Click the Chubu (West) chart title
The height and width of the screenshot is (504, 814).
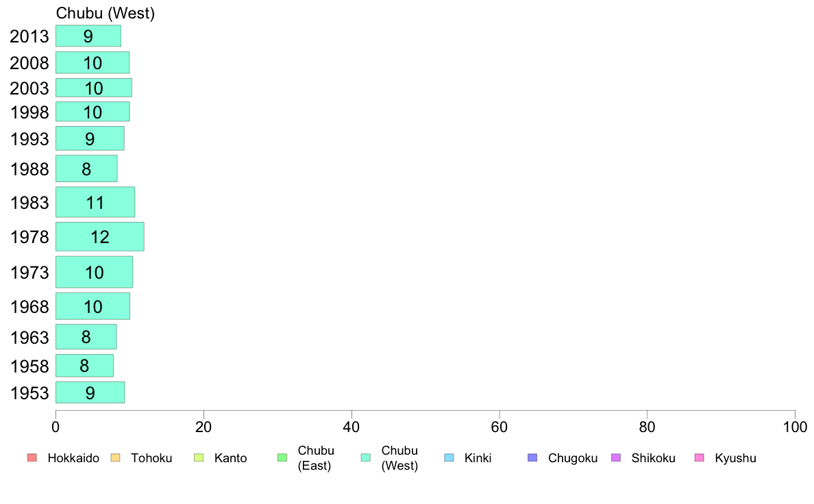(106, 14)
